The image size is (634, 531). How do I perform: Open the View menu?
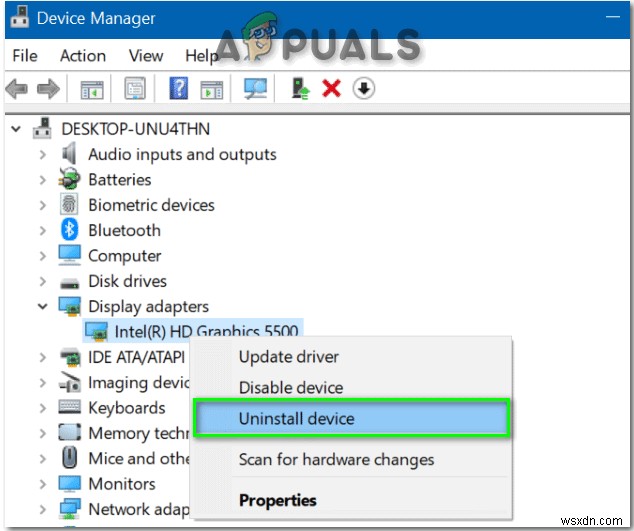146,55
